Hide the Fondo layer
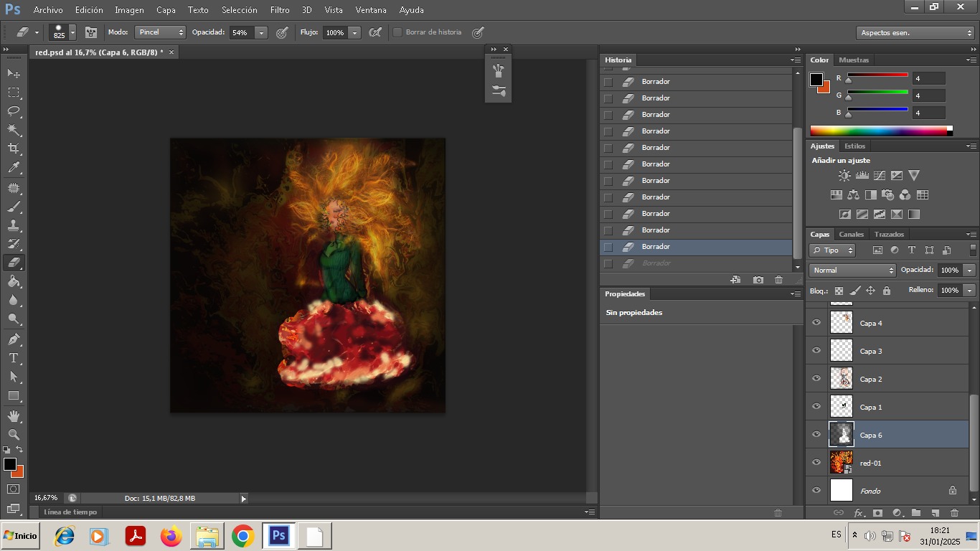This screenshot has width=980, height=551. [x=816, y=491]
